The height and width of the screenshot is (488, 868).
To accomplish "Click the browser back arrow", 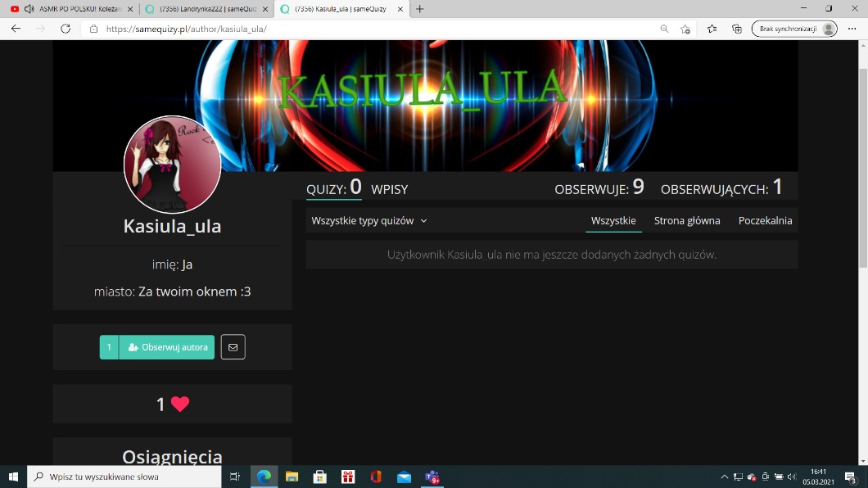I will coord(16,29).
